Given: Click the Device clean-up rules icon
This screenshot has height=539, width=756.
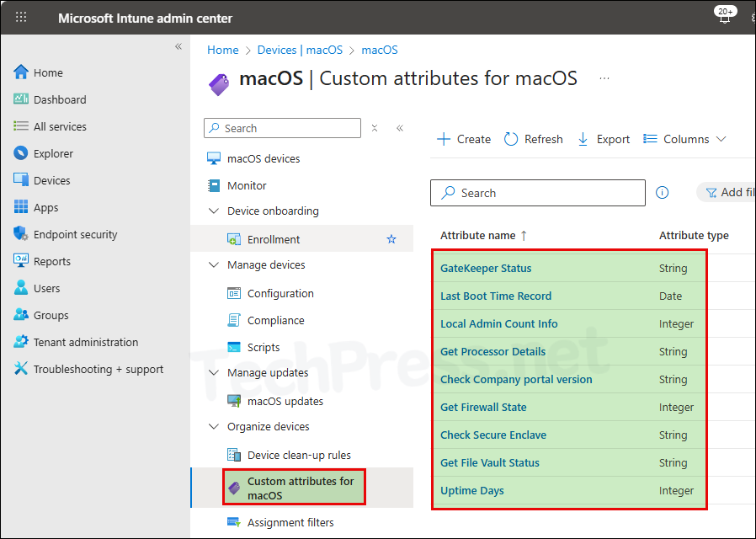Looking at the screenshot, I should pyautogui.click(x=234, y=455).
